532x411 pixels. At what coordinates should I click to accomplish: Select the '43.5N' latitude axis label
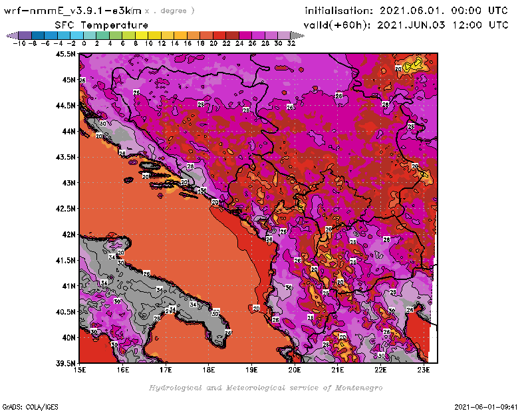65,157
